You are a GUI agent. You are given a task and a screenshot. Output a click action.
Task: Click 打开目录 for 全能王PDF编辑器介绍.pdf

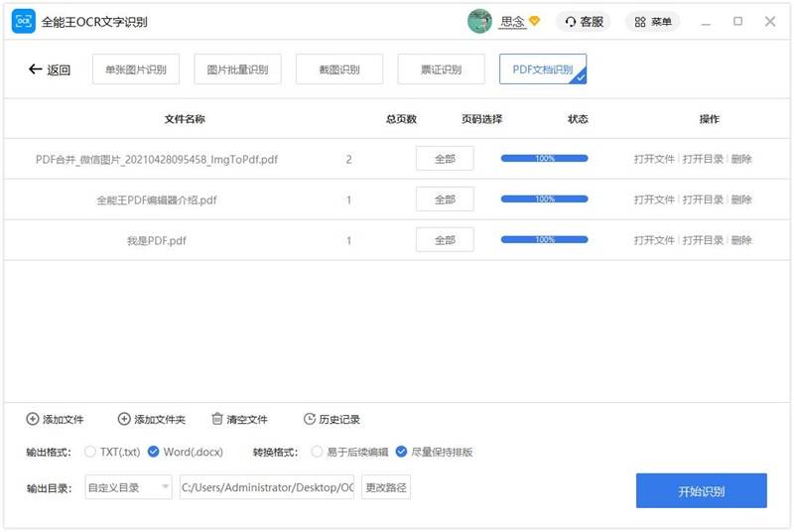[x=703, y=199]
